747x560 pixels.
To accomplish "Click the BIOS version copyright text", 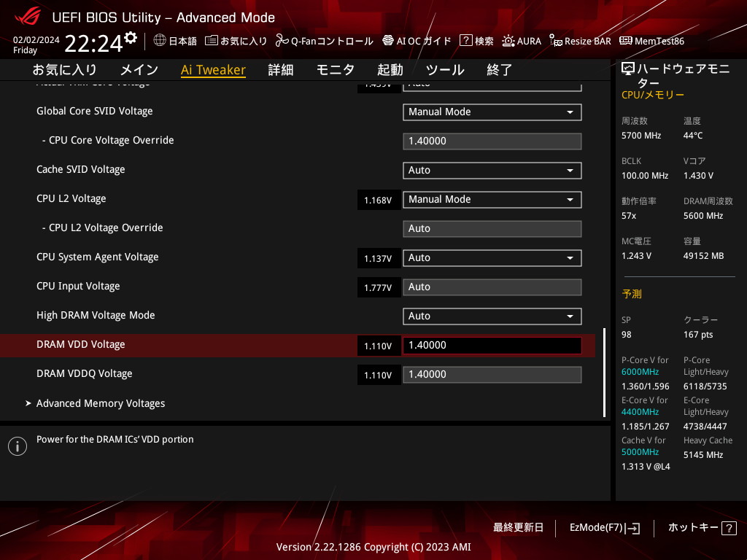I will coord(373,547).
